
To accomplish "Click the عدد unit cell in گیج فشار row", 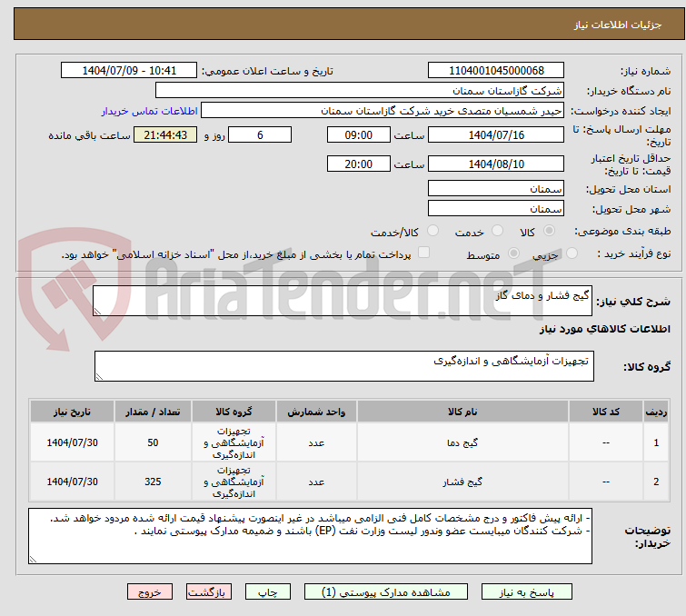I will coord(316,482).
